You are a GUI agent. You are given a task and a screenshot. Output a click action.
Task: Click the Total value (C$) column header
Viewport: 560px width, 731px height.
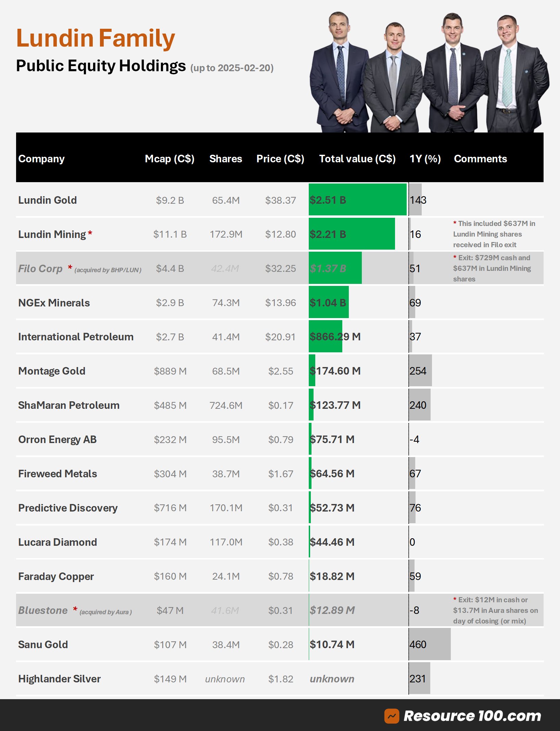click(x=357, y=159)
